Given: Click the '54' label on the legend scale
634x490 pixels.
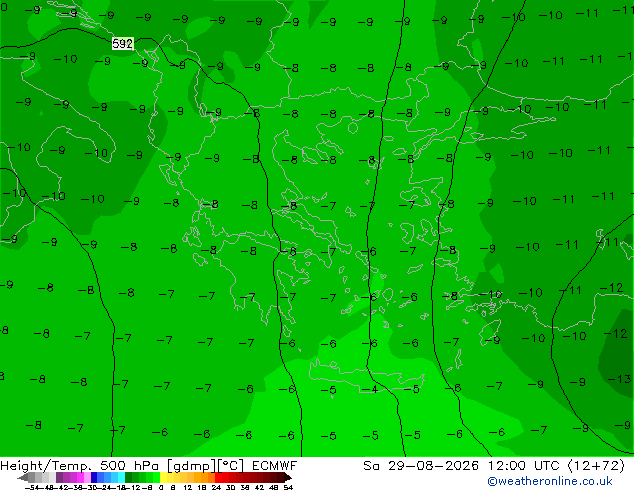Looking at the screenshot, I should (x=288, y=487).
